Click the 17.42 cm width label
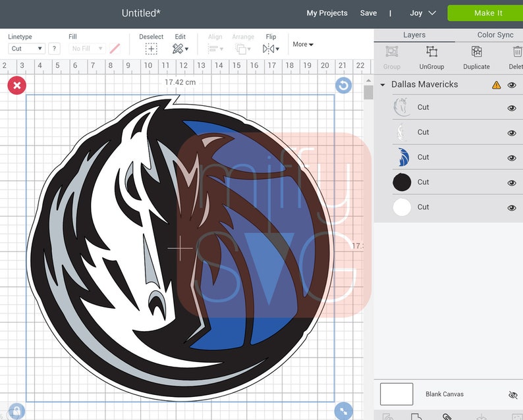Screen dimensions: 523x420 coord(180,82)
